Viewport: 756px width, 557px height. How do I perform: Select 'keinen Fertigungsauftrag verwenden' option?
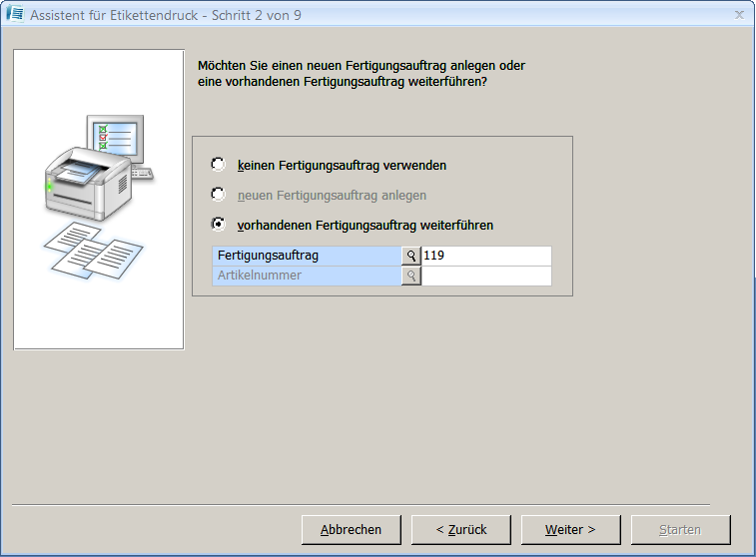[219, 165]
